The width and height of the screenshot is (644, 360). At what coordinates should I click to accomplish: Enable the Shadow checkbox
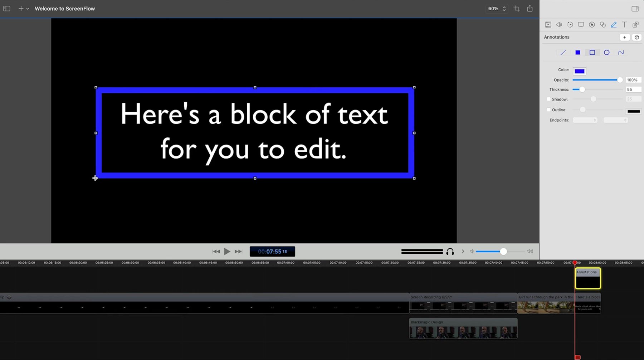click(x=548, y=99)
